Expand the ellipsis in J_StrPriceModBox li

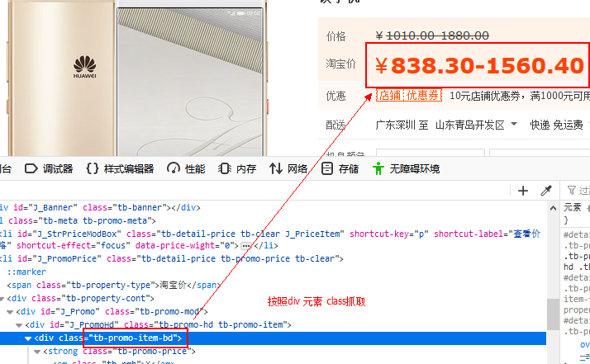point(246,246)
